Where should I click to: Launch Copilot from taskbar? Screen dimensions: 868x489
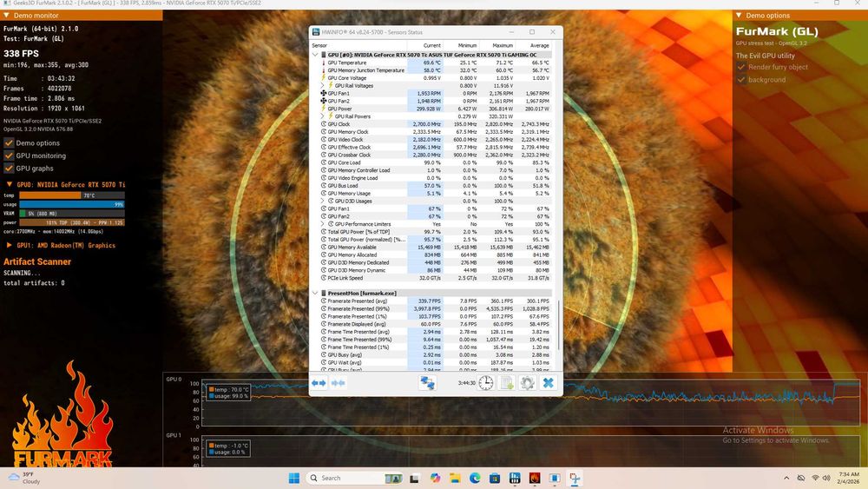tap(435, 478)
